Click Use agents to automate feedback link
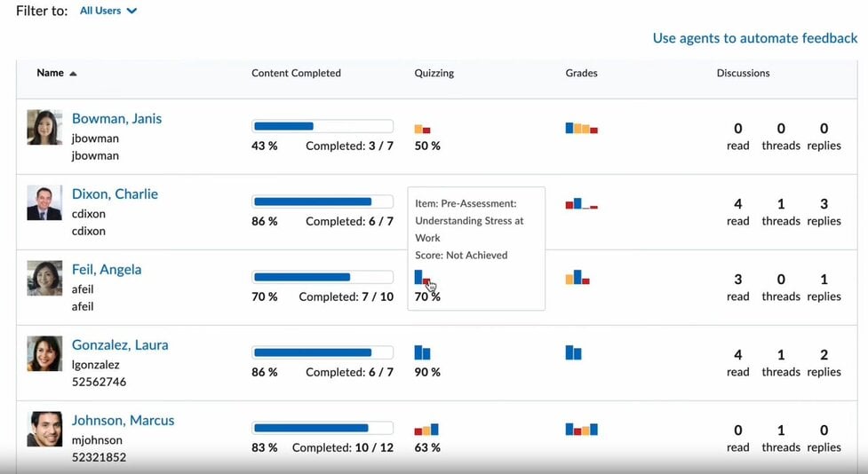868x474 pixels. tap(754, 38)
